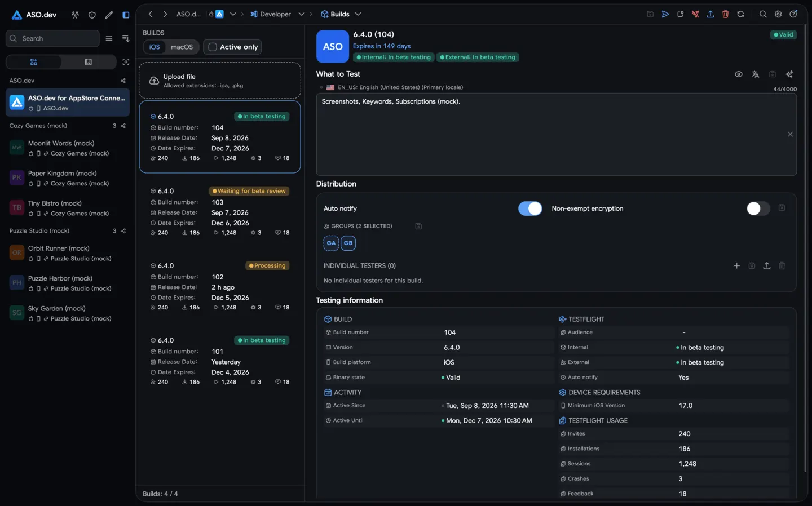812x506 pixels.
Task: Open search via top-right magnifier icon
Action: point(763,14)
